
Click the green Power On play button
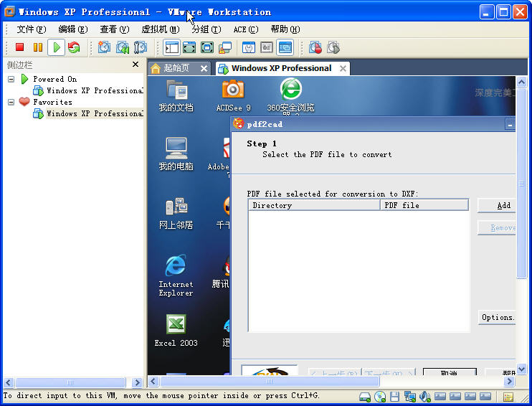pyautogui.click(x=56, y=48)
